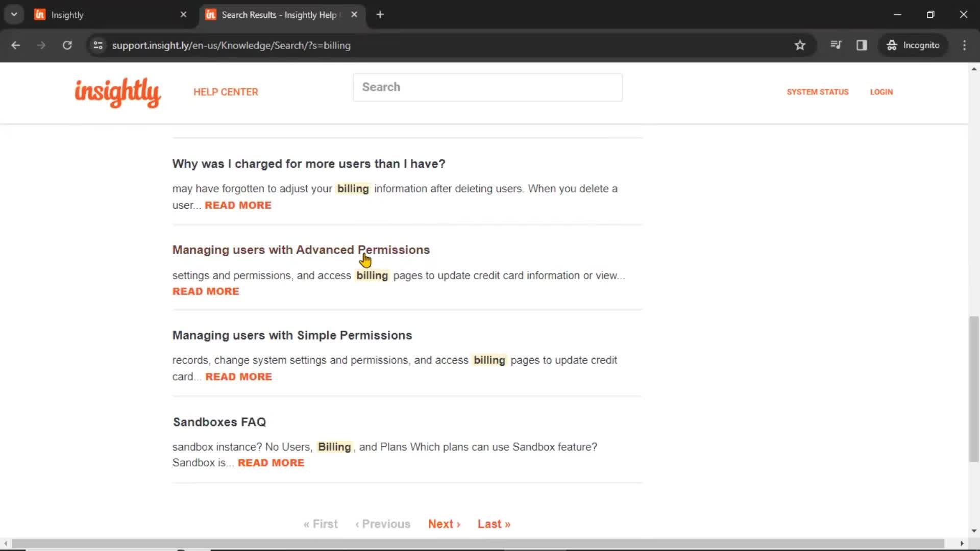Click READ MORE under charged for more users

238,205
